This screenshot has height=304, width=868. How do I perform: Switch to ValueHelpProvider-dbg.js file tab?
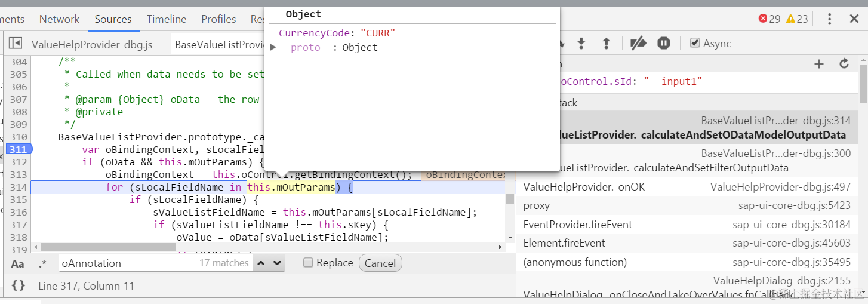pos(92,45)
